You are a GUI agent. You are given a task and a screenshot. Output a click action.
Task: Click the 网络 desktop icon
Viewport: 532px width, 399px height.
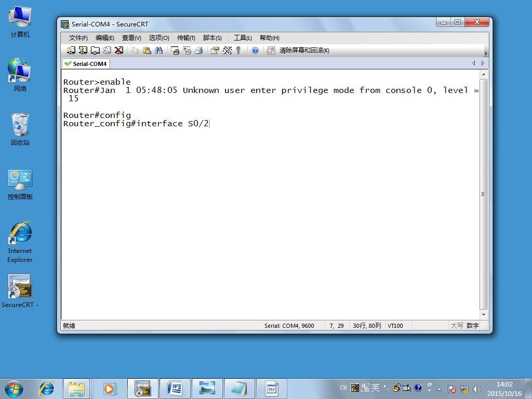tap(20, 75)
